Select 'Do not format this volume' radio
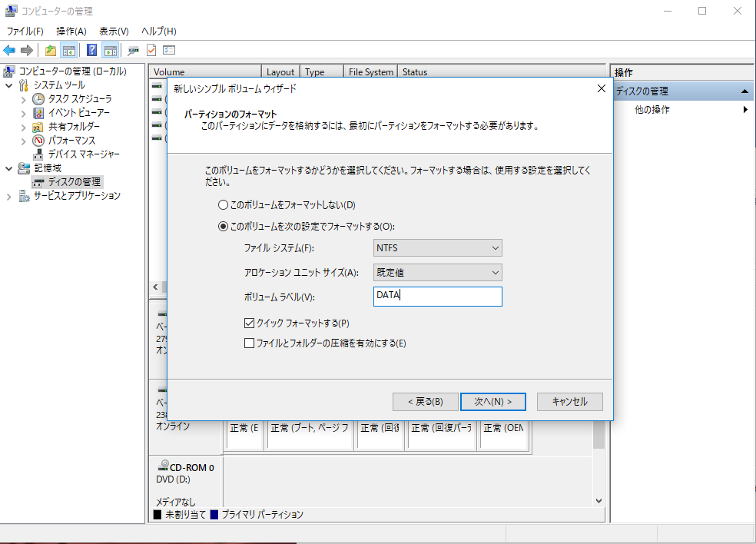The image size is (756, 544). (x=223, y=205)
